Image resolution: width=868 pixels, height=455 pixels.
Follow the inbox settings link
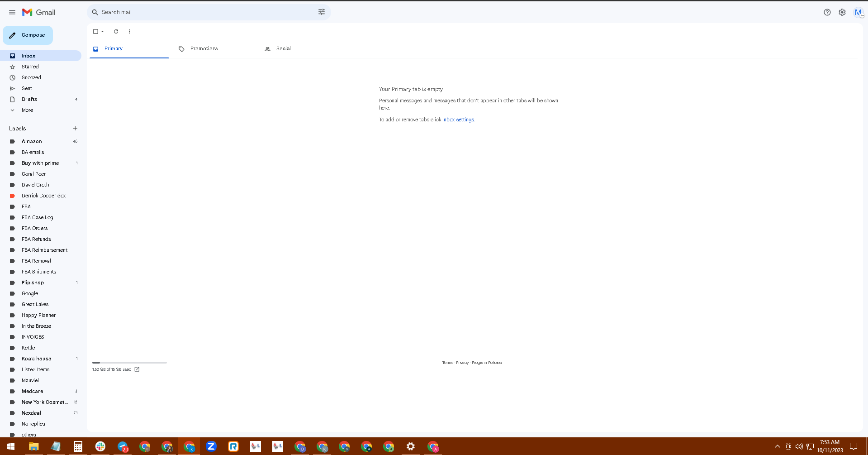click(458, 120)
